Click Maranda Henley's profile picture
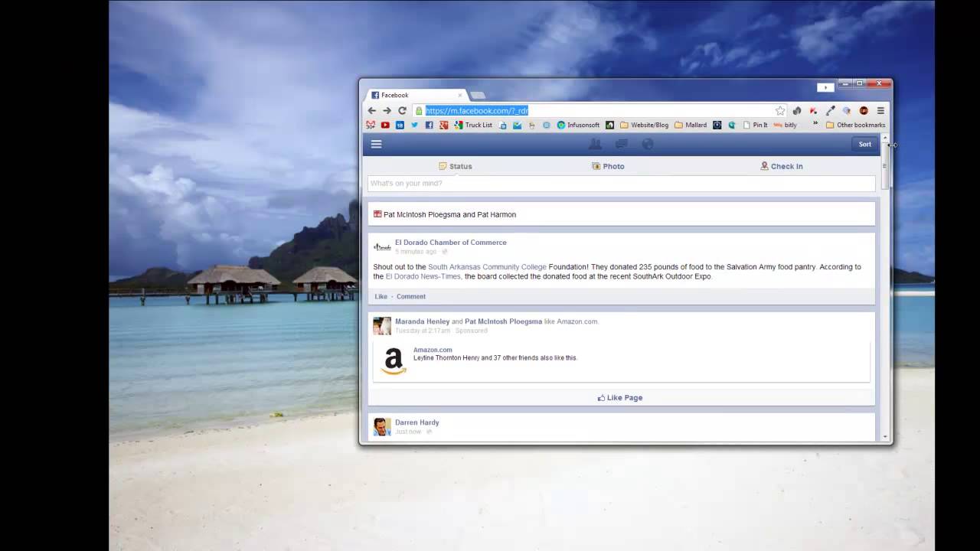Image resolution: width=980 pixels, height=551 pixels. coord(382,326)
